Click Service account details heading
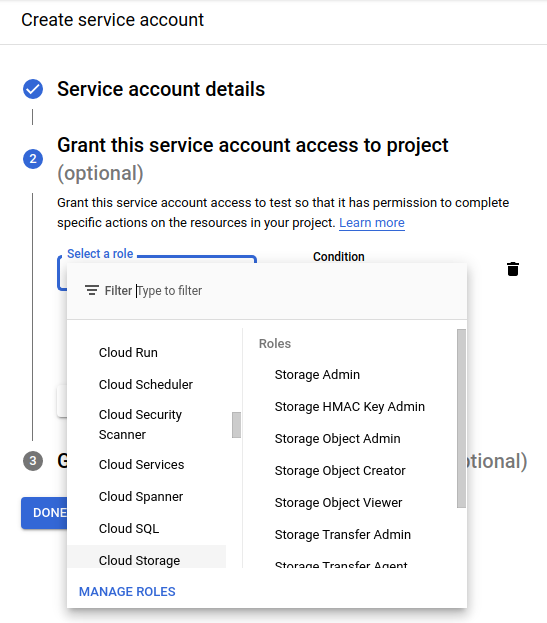The image size is (547, 623). (x=161, y=89)
